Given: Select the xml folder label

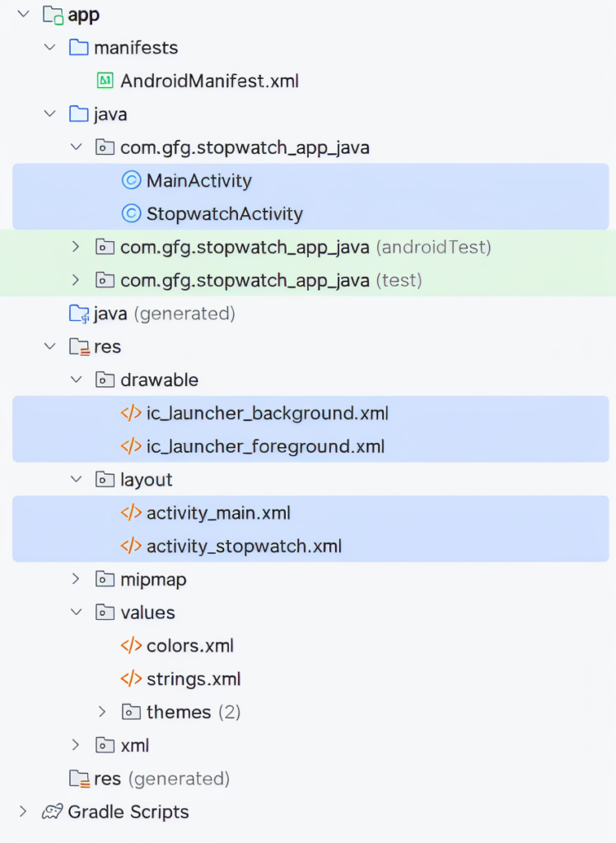Looking at the screenshot, I should coord(134,745).
